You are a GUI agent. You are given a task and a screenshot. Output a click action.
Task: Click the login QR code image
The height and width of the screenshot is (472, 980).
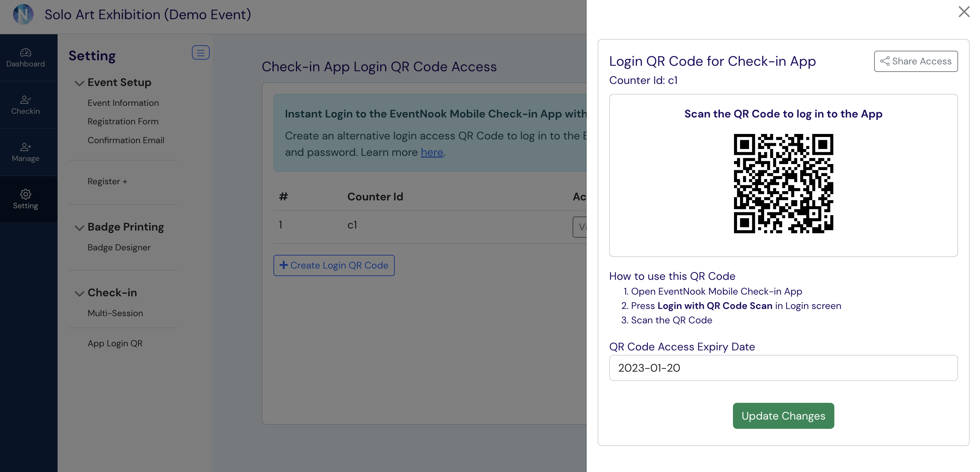tap(783, 183)
